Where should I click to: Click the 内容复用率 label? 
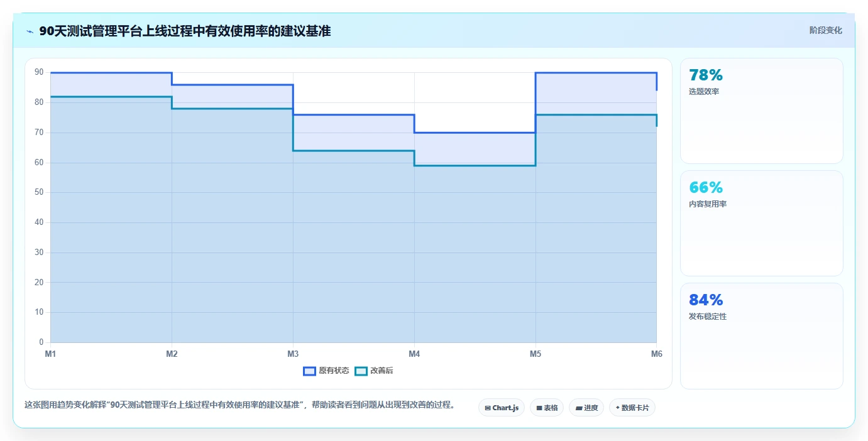pyautogui.click(x=708, y=204)
